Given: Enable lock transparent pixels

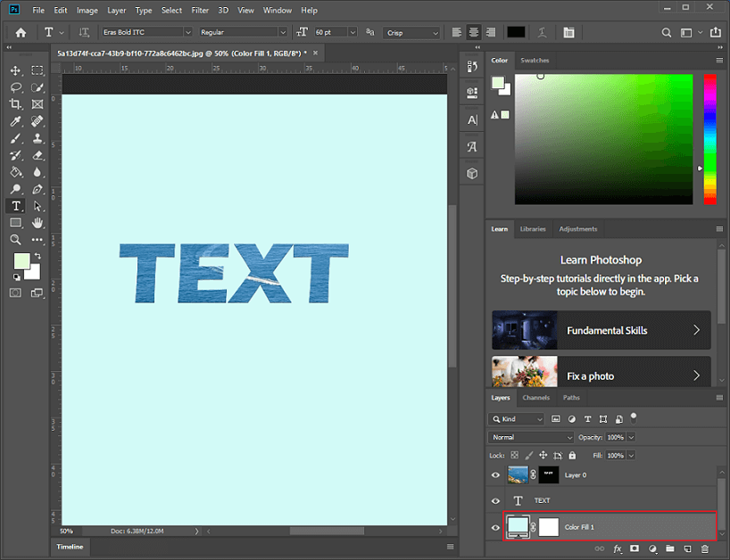Looking at the screenshot, I should [x=516, y=455].
